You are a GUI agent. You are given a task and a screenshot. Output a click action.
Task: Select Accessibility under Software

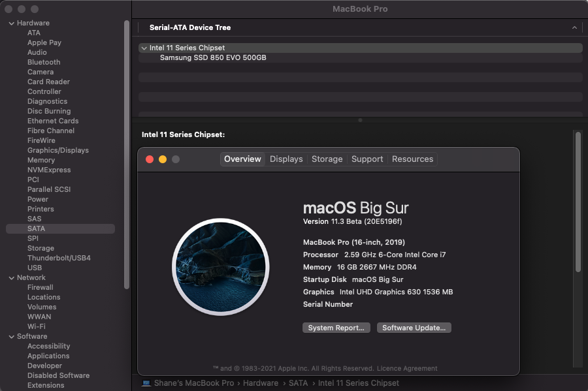[x=49, y=347]
